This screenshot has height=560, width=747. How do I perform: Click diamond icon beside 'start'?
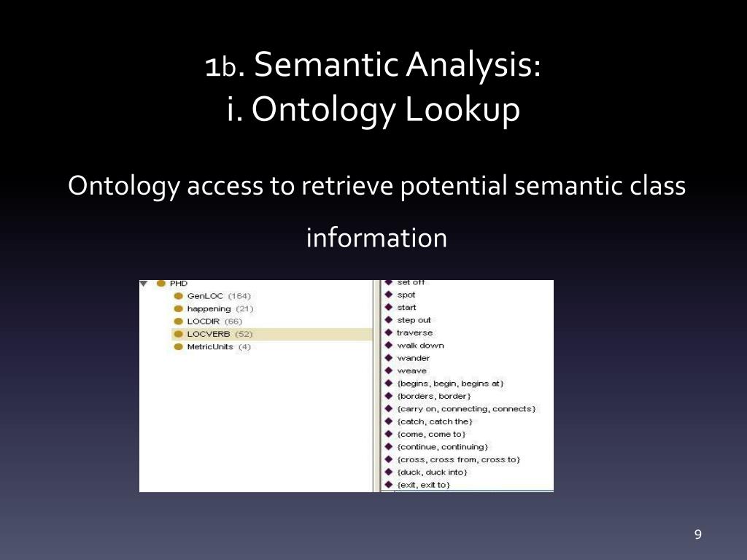pyautogui.click(x=389, y=308)
